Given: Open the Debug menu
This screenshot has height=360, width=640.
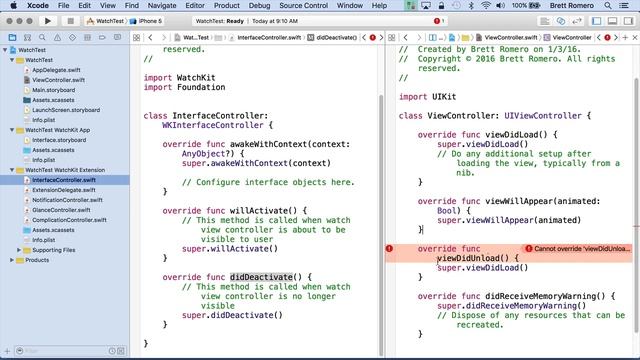Looking at the screenshot, I should click(259, 6).
